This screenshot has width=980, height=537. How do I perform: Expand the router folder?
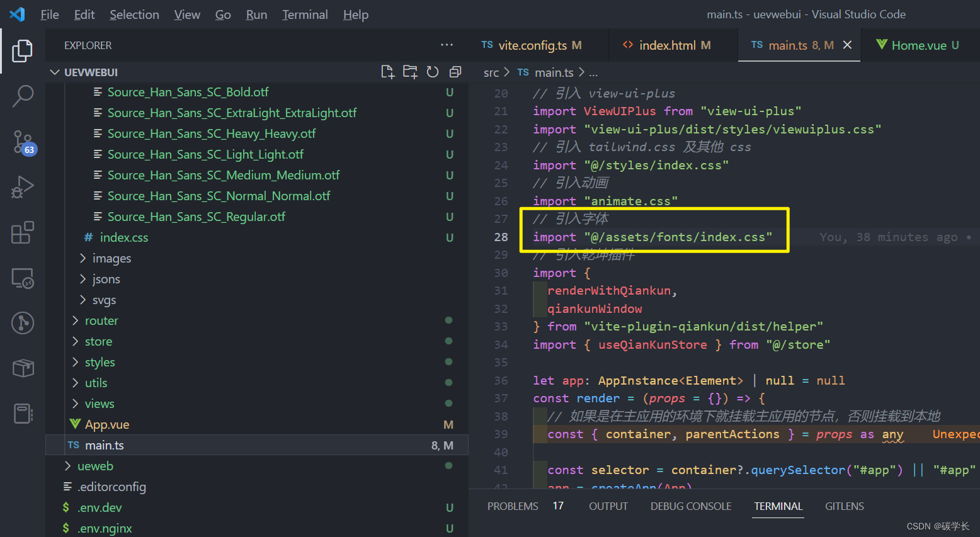[75, 320]
